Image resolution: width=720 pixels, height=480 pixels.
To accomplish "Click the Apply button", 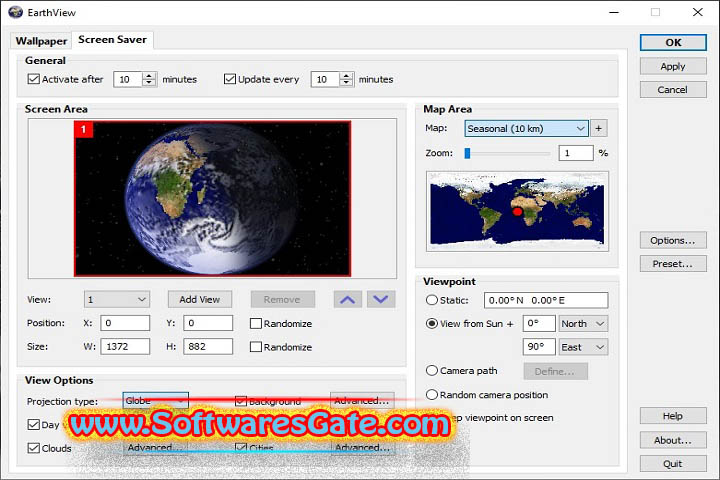I will 673,66.
